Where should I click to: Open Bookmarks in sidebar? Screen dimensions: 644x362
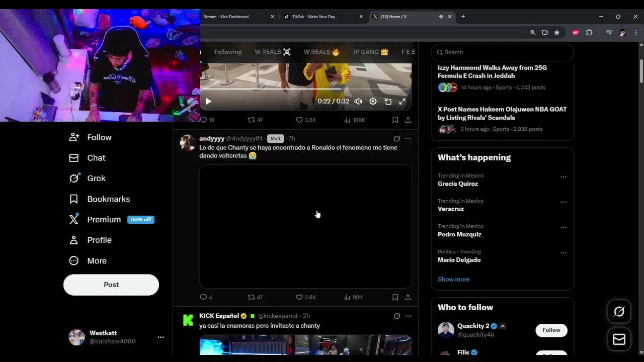pyautogui.click(x=100, y=199)
